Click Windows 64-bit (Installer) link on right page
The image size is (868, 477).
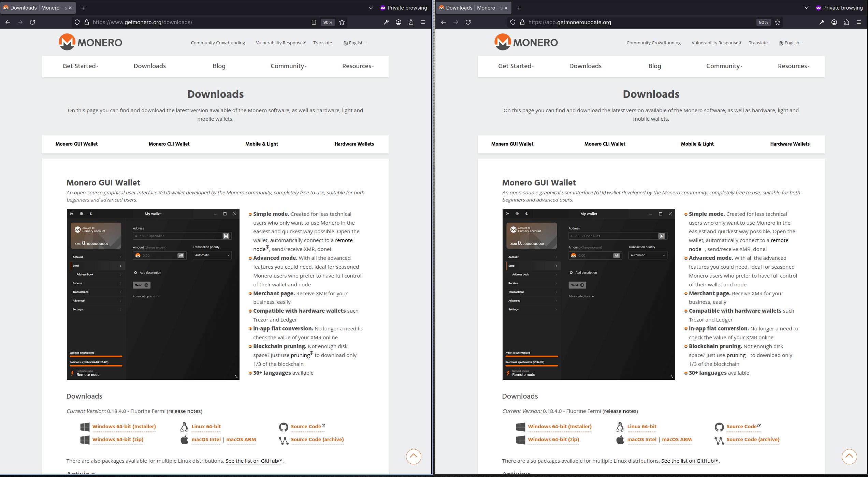[x=560, y=427]
